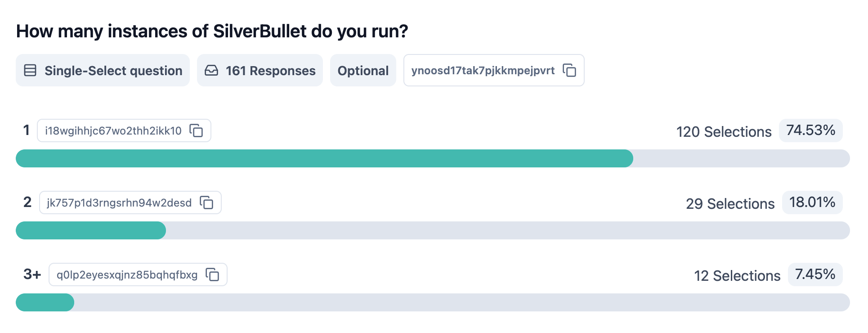The image size is (868, 333).
Task: Click the 120 Selections label
Action: coord(724,132)
